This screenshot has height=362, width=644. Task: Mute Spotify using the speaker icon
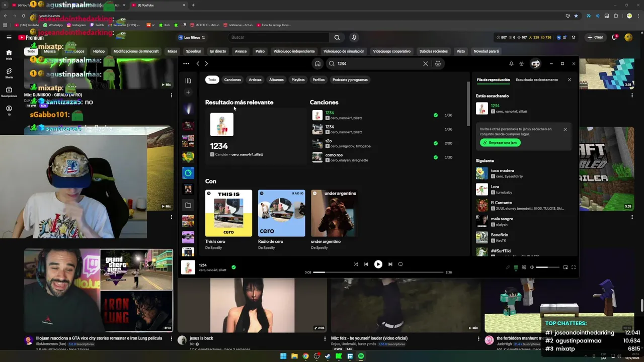[x=532, y=267]
